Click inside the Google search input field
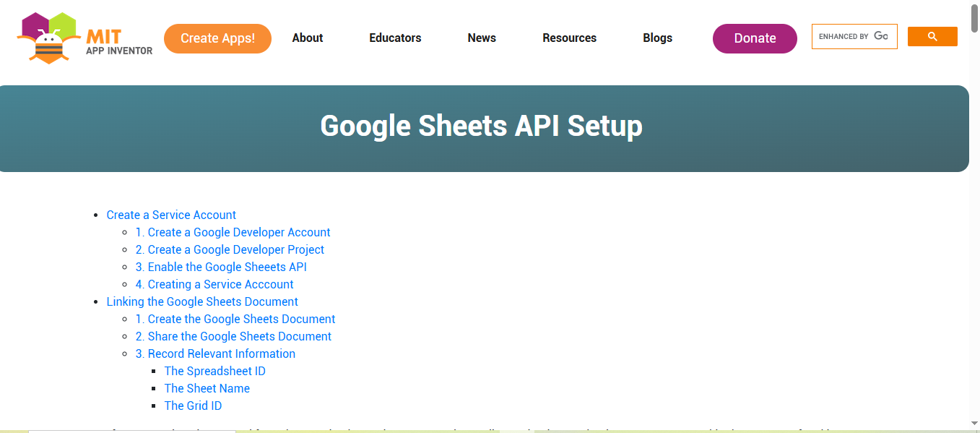Screen dimensions: 980x433 click(x=854, y=35)
